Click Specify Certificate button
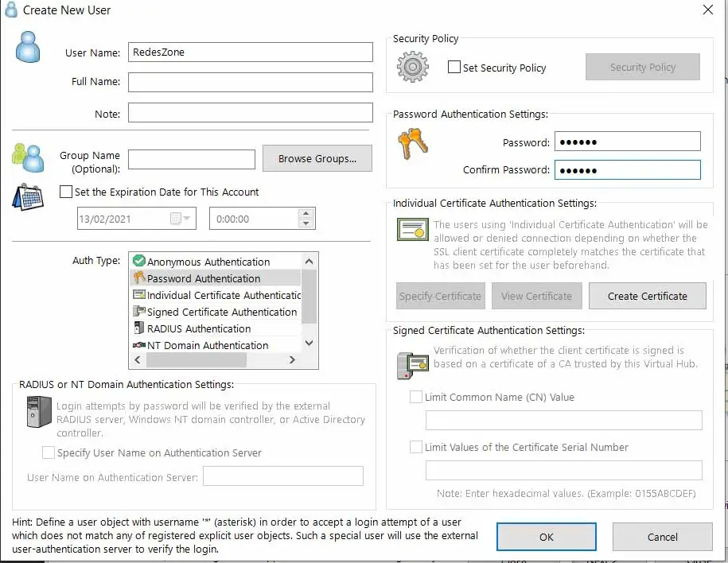 pyautogui.click(x=440, y=296)
